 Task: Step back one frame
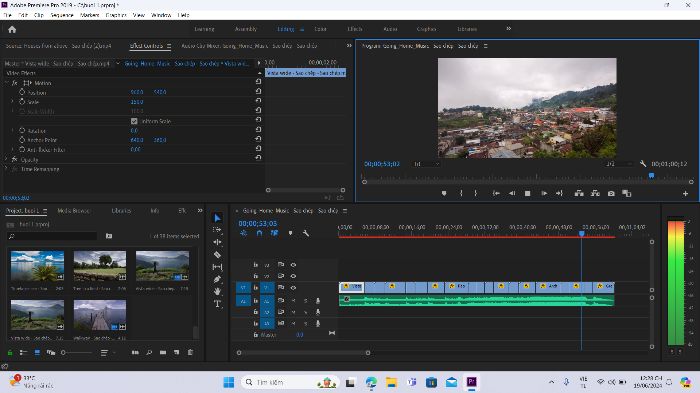(512, 193)
